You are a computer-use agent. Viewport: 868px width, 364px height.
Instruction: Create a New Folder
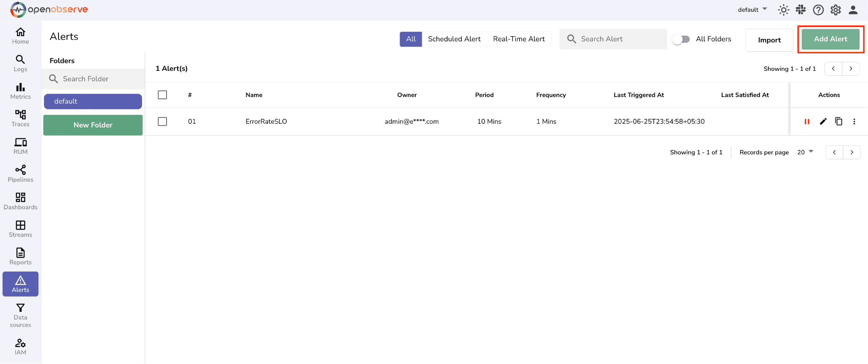(x=93, y=125)
